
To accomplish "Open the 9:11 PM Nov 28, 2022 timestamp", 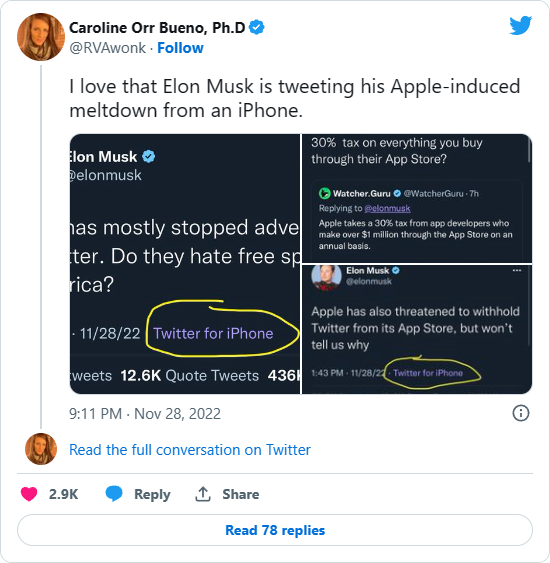I will [x=145, y=414].
